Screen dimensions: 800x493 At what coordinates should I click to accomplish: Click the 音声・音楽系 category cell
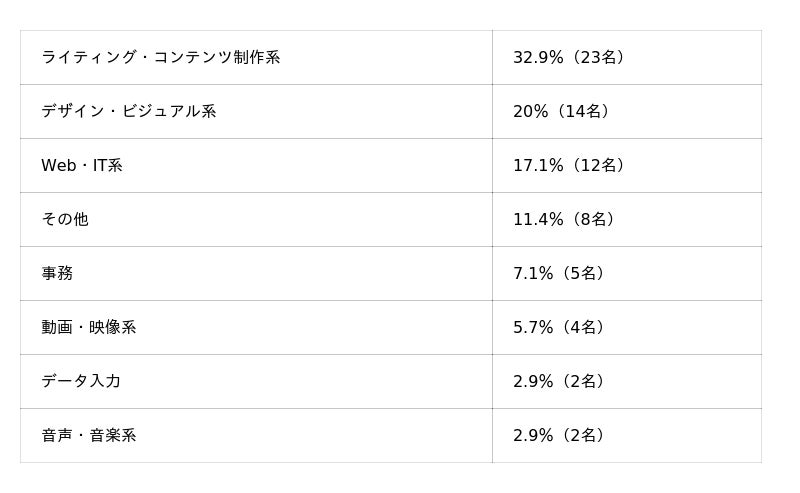pos(88,436)
